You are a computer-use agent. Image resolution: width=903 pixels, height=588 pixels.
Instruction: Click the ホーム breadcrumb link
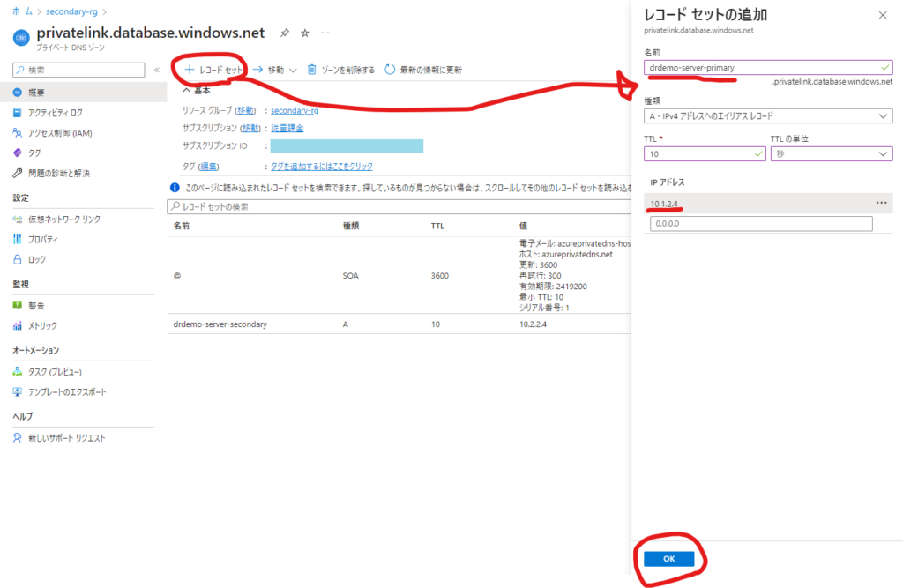(x=22, y=11)
